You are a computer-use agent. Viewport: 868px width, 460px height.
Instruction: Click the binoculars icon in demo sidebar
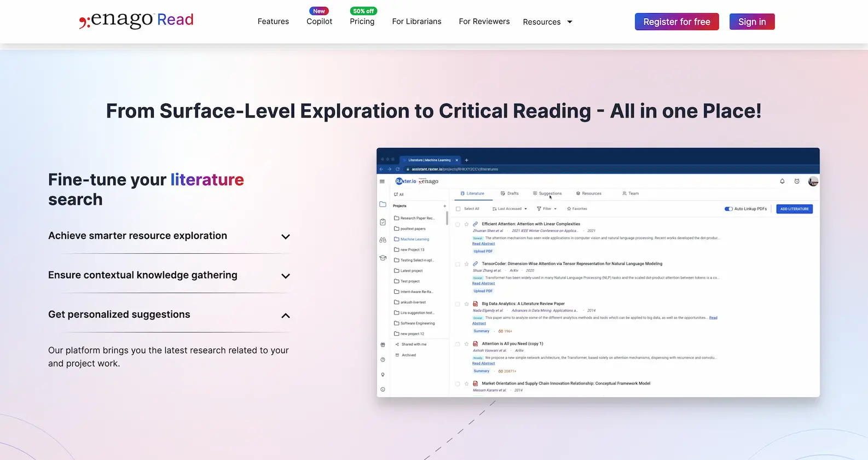(383, 240)
